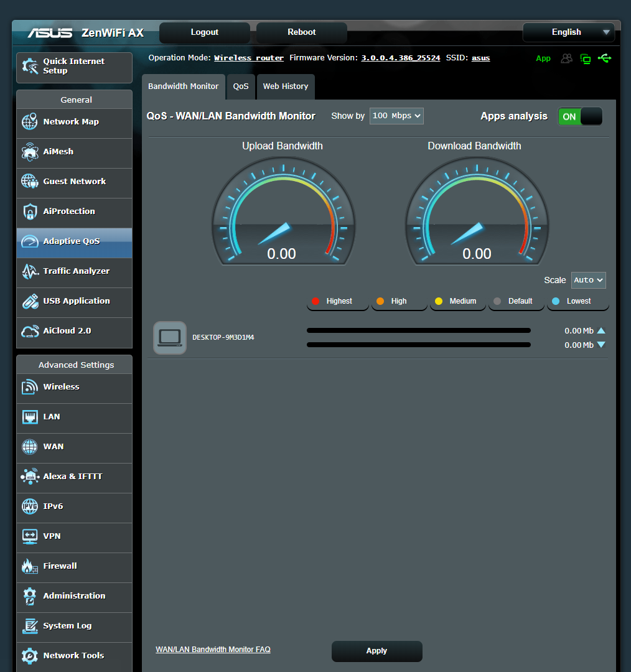The image size is (631, 672).
Task: Click the DESKTOP-9M3D1M4 download bandwidth bar
Action: 419,345
